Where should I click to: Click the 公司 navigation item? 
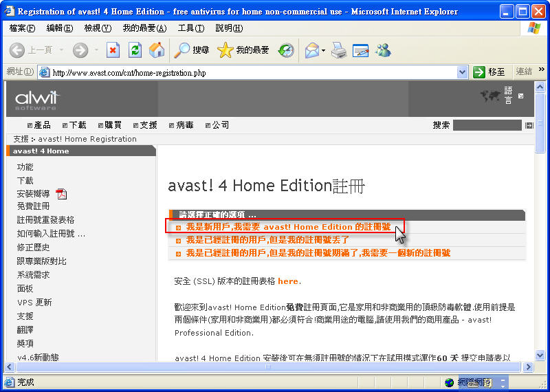217,125
